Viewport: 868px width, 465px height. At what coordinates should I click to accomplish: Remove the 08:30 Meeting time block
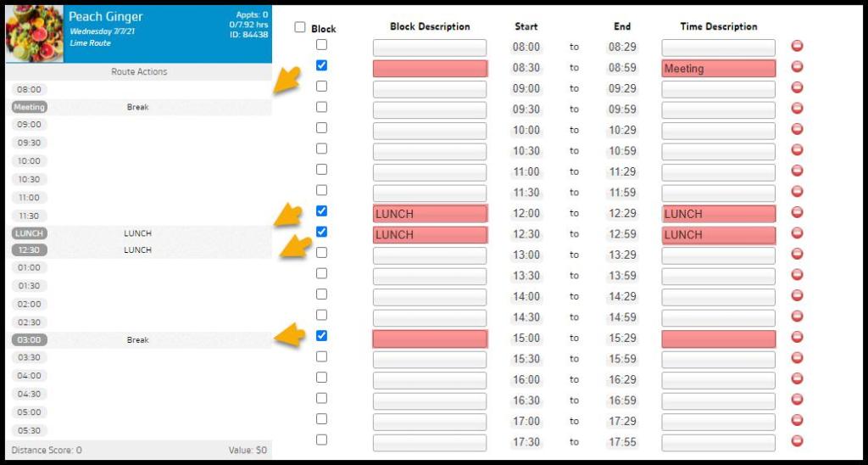(x=797, y=67)
